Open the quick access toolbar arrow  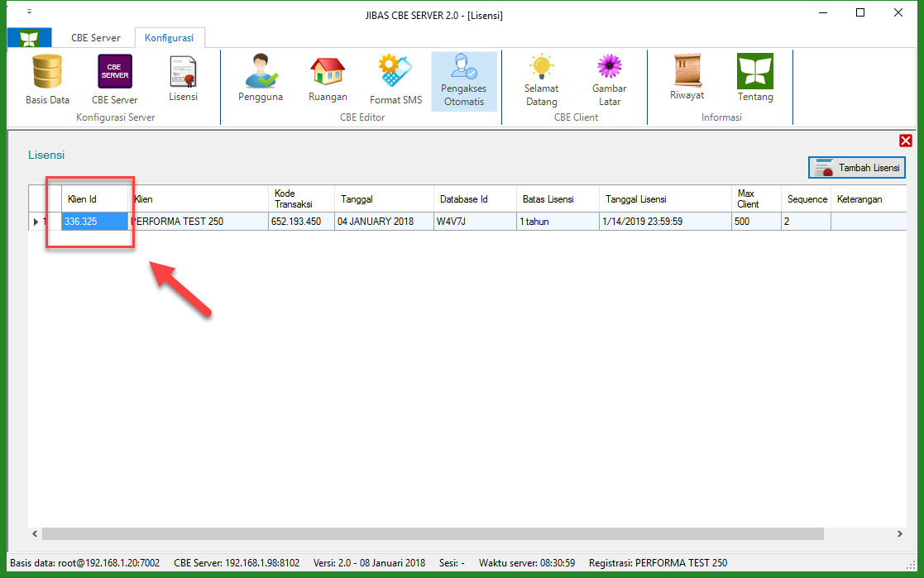29,12
